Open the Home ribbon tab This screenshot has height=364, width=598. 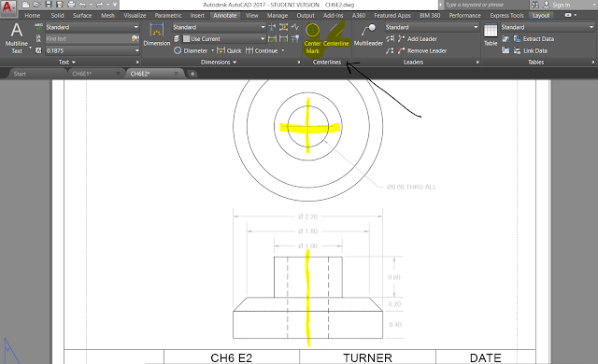(32, 16)
